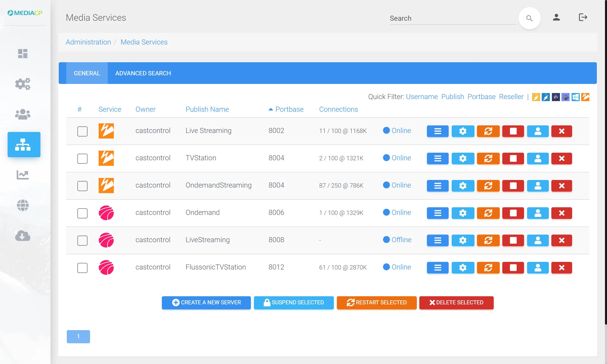Filter by the Wowza quick filter icon

click(585, 97)
